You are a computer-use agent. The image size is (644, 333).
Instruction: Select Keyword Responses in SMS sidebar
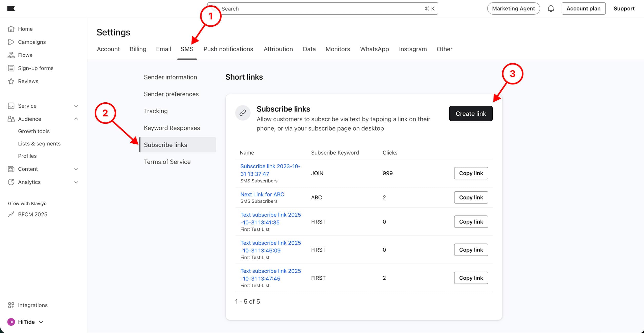(172, 128)
